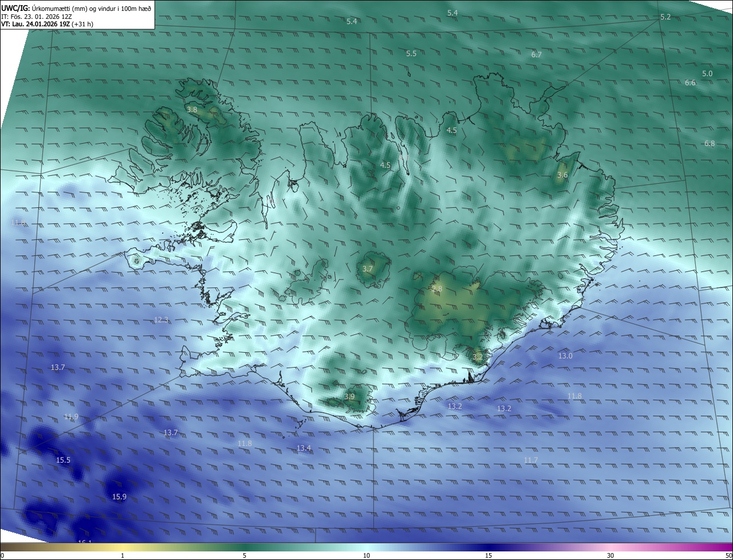Click the legend tick label 1

pos(123,555)
